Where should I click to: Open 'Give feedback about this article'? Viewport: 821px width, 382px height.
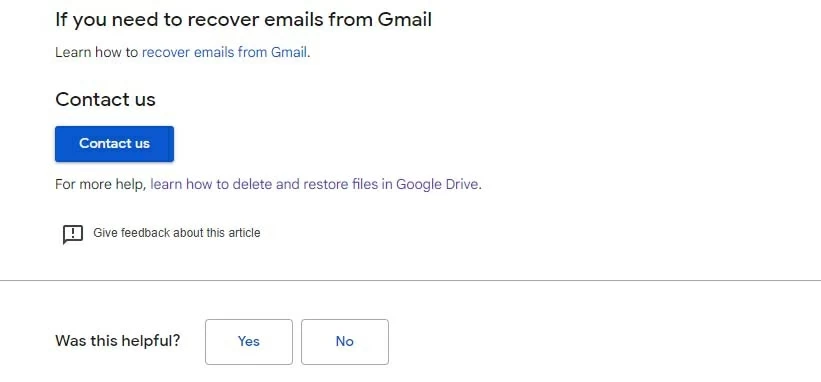coord(176,233)
